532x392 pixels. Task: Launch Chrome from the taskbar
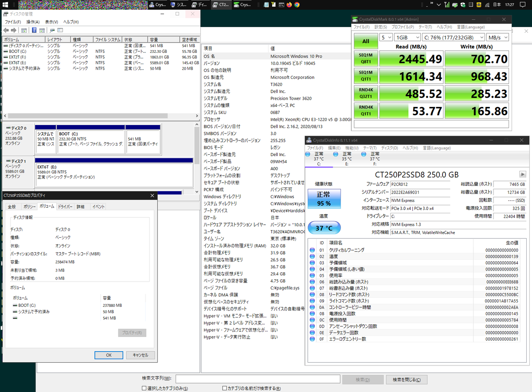coord(297,5)
